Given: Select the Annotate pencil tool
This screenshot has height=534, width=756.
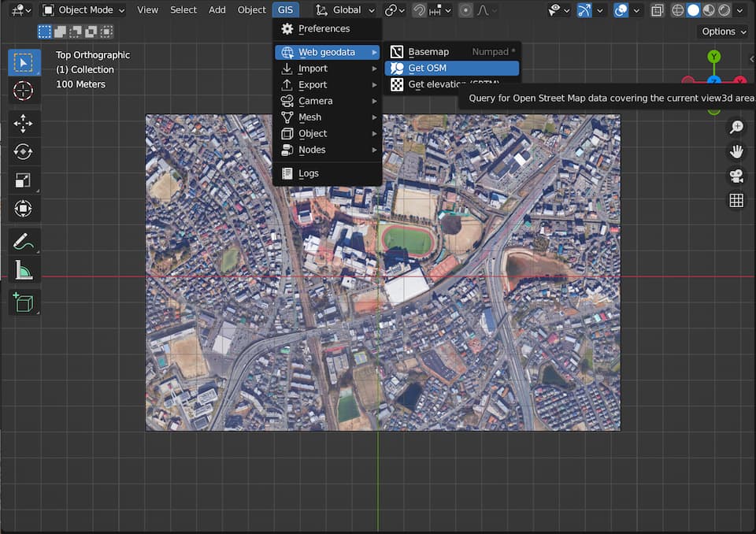Looking at the screenshot, I should coord(24,242).
